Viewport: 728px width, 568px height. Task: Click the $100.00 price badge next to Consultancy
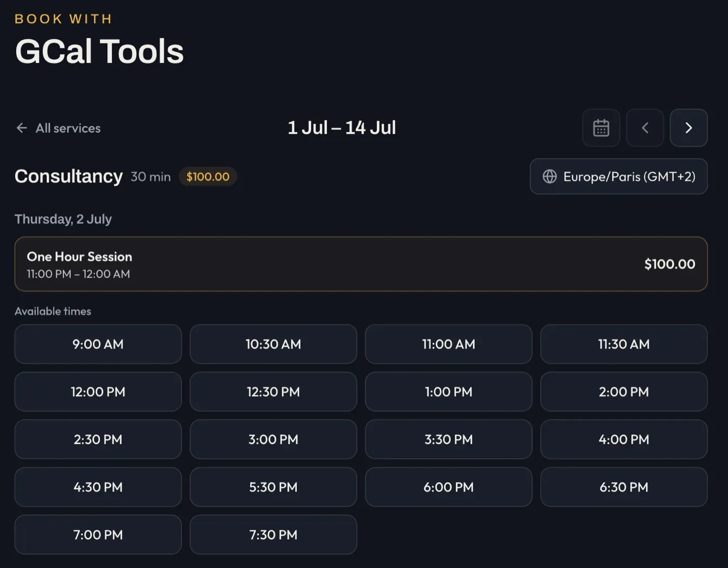pyautogui.click(x=208, y=176)
